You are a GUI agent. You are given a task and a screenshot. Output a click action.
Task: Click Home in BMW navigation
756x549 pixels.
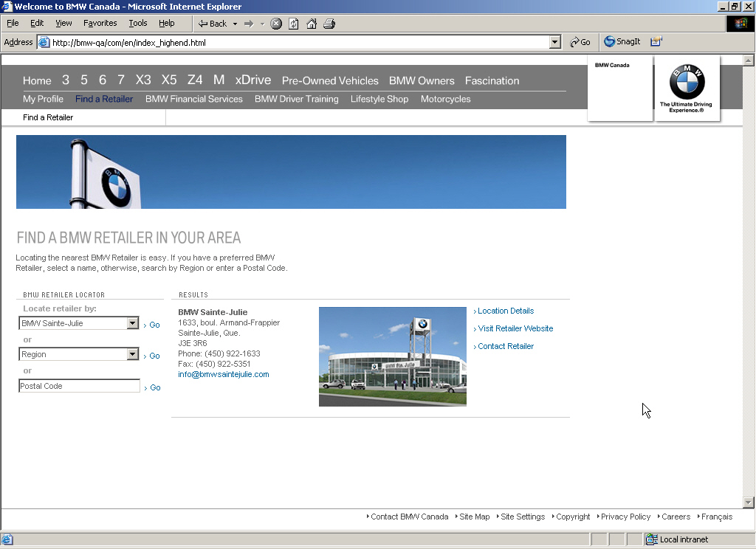(37, 80)
